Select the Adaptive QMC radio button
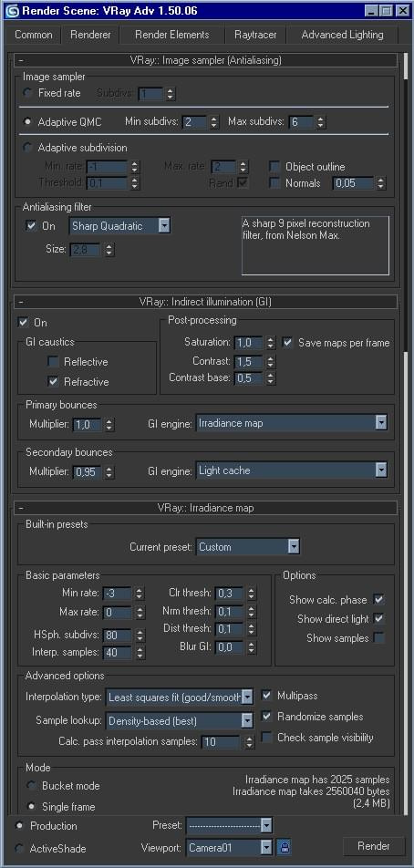 [27, 122]
